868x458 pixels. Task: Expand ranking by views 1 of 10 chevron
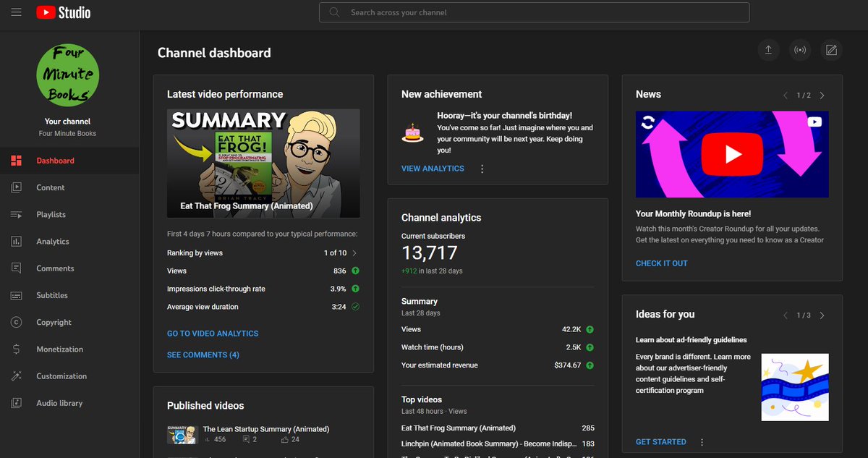coord(354,253)
